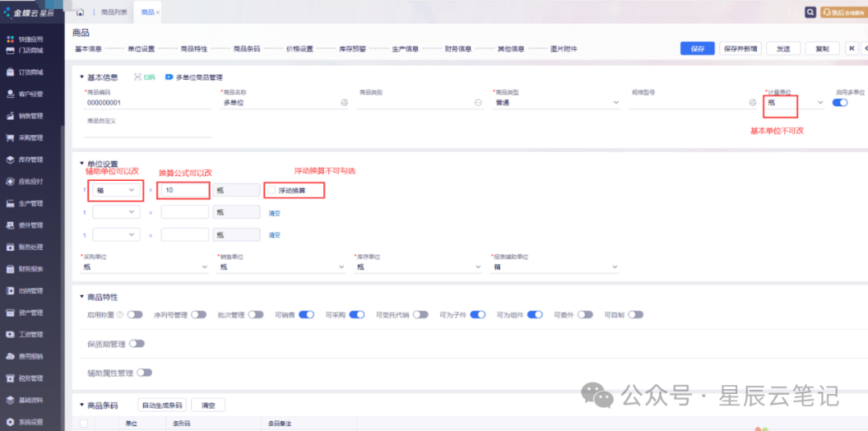The width and height of the screenshot is (868, 431).
Task: Check the barcode table header checkbox
Action: [x=84, y=424]
